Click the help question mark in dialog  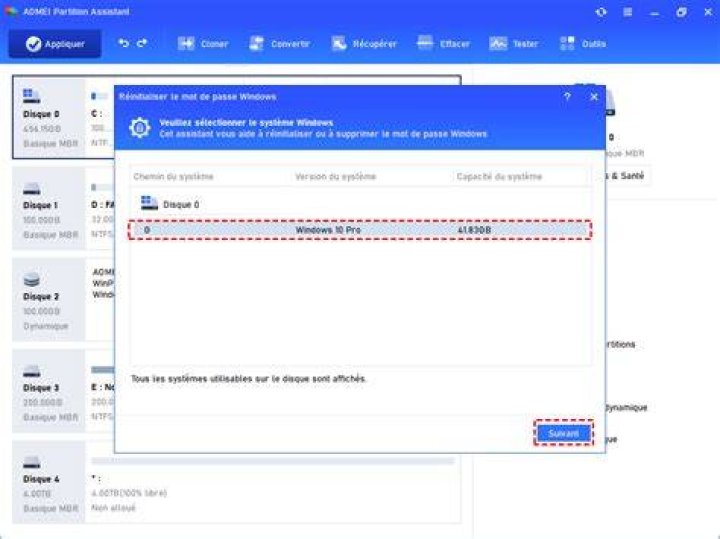[x=567, y=97]
